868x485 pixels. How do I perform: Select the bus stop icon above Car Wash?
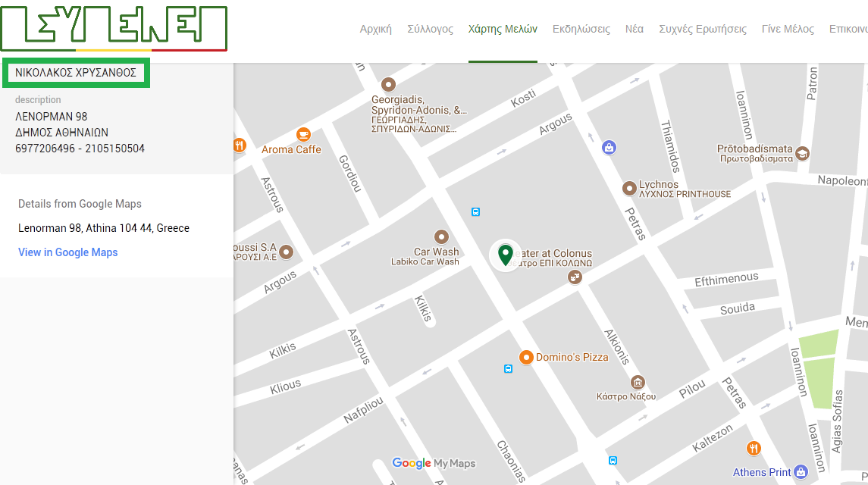click(x=475, y=212)
